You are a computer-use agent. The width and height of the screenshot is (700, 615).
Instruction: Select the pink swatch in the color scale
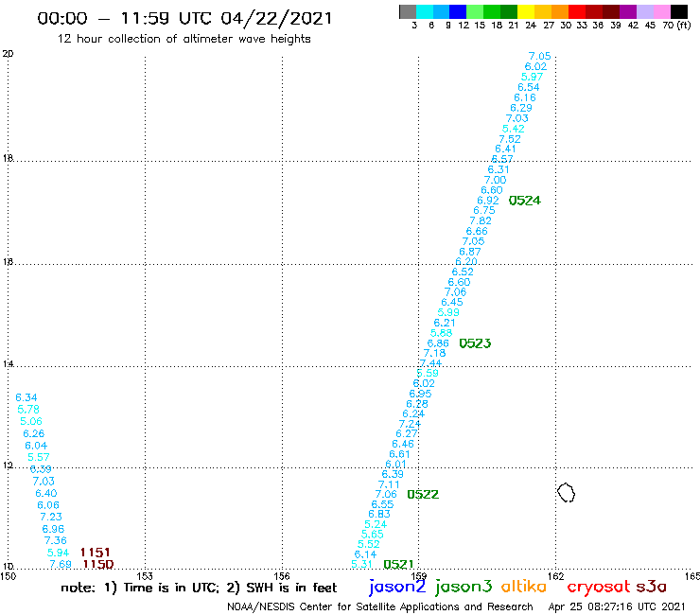661,11
